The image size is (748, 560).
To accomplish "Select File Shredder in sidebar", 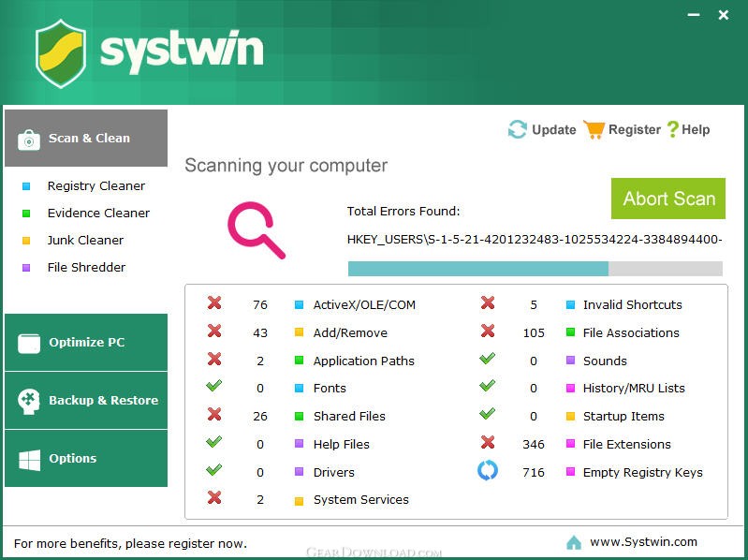I will coord(86,268).
